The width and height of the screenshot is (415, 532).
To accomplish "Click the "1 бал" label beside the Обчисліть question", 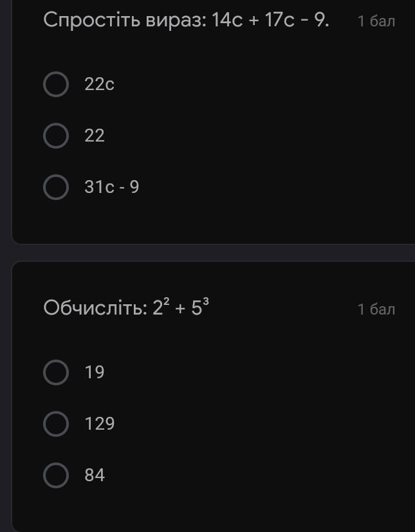I will pyautogui.click(x=376, y=309).
